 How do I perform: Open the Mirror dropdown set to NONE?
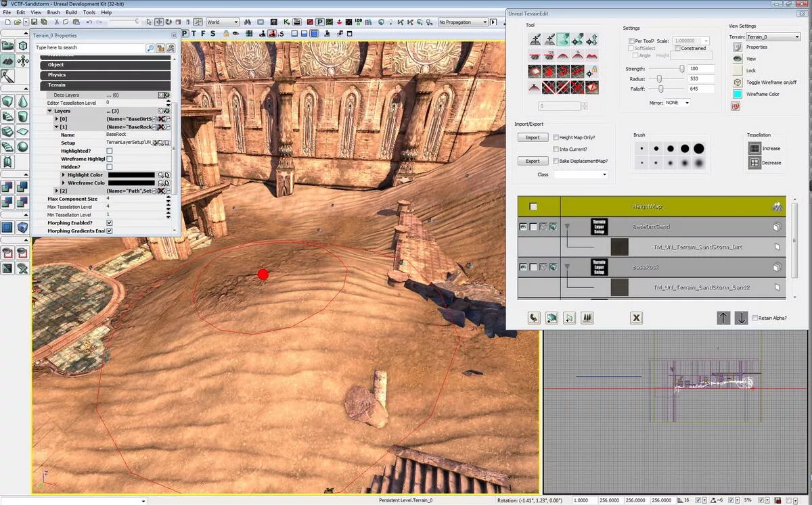coord(677,103)
